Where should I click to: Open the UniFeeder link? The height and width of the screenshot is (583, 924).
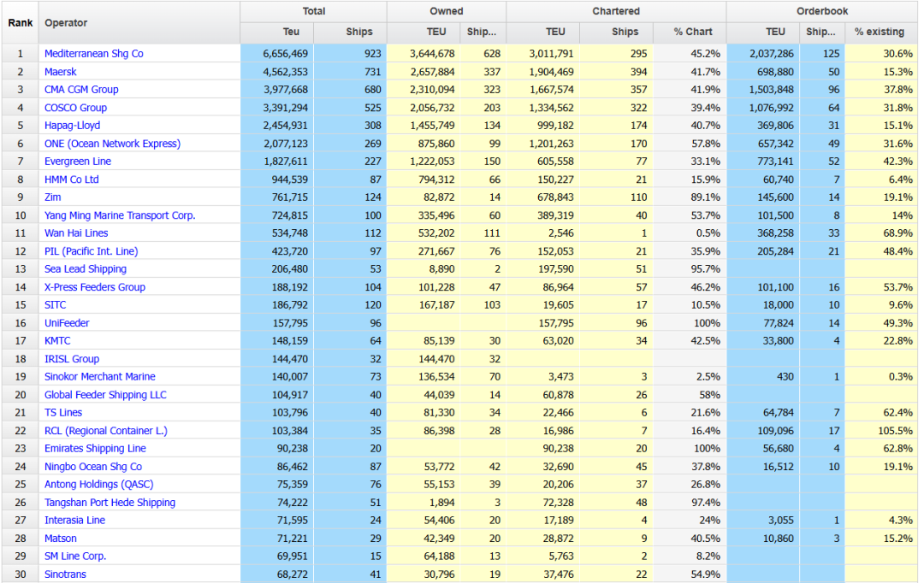(x=67, y=323)
